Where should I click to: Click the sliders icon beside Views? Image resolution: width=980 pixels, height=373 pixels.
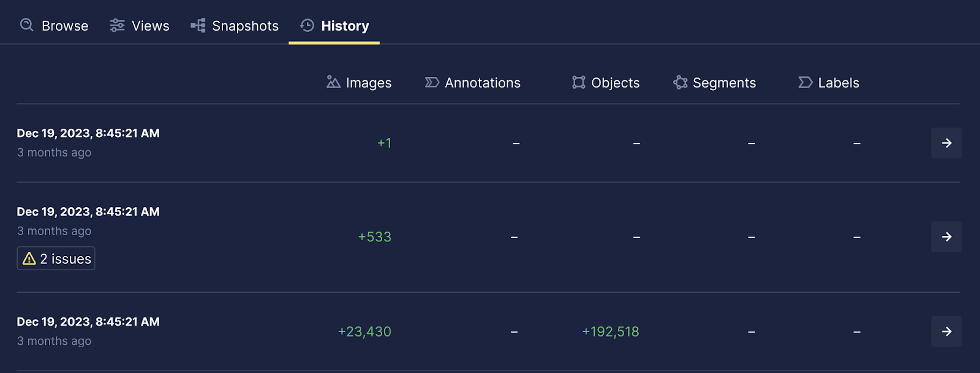click(117, 25)
